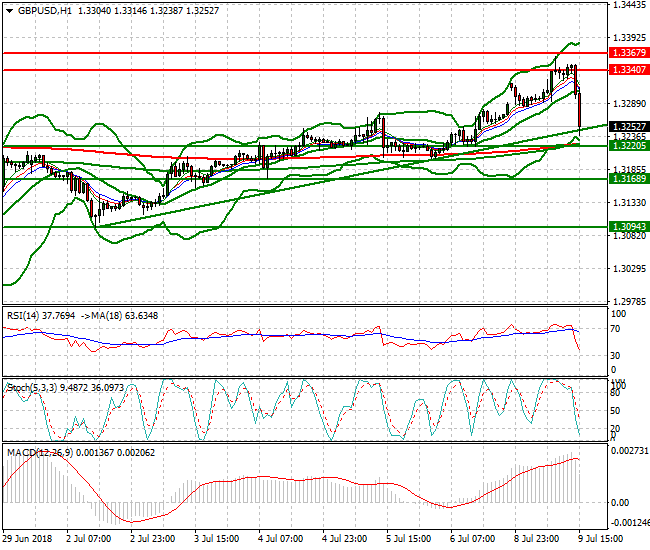Click the 29 Jun 2018 date label
This screenshot has width=650, height=550.
click(28, 539)
